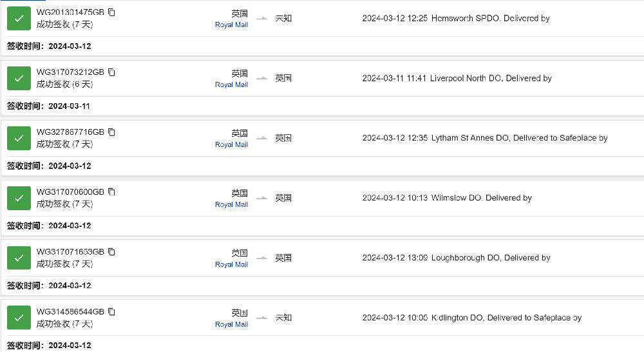Open Royal Mail link for WG327867716GB
Image resolution: width=644 pixels, height=352 pixels.
[x=231, y=145]
